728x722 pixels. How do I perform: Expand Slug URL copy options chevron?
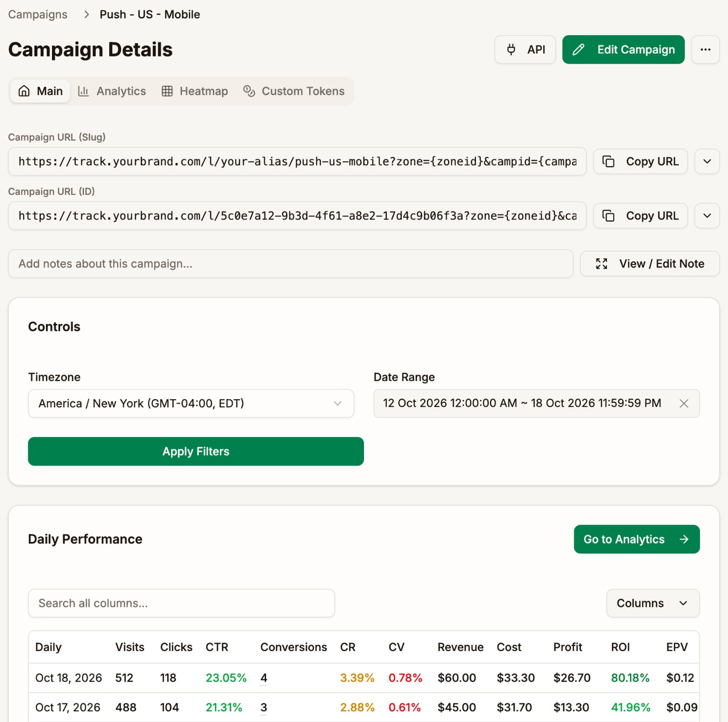[x=707, y=162]
